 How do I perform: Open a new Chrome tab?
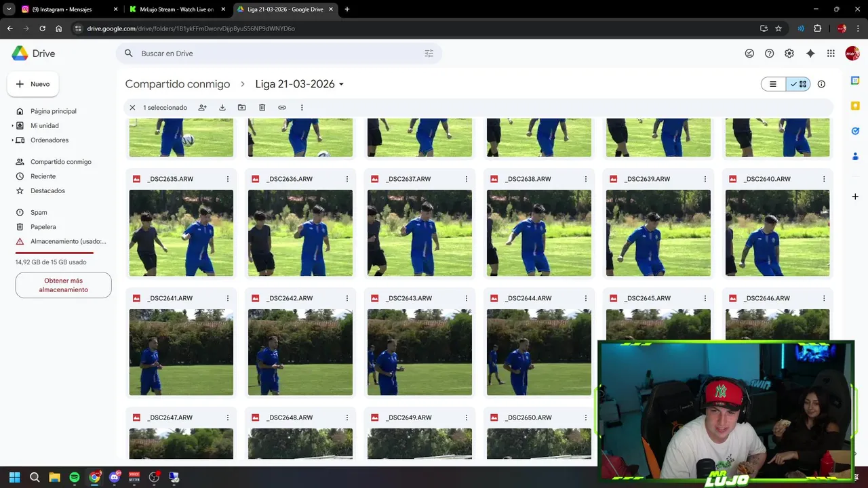pyautogui.click(x=347, y=9)
